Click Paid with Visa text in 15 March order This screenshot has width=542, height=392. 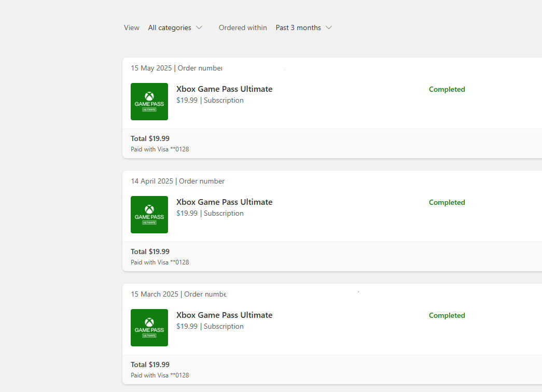pyautogui.click(x=160, y=375)
